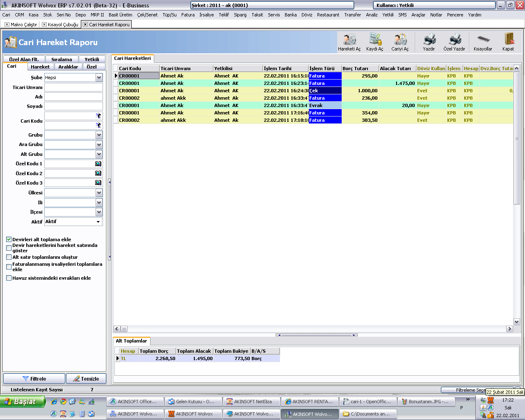Image resolution: width=525 pixels, height=420 pixels.
Task: Click the Filtrele button
Action: pos(34,379)
